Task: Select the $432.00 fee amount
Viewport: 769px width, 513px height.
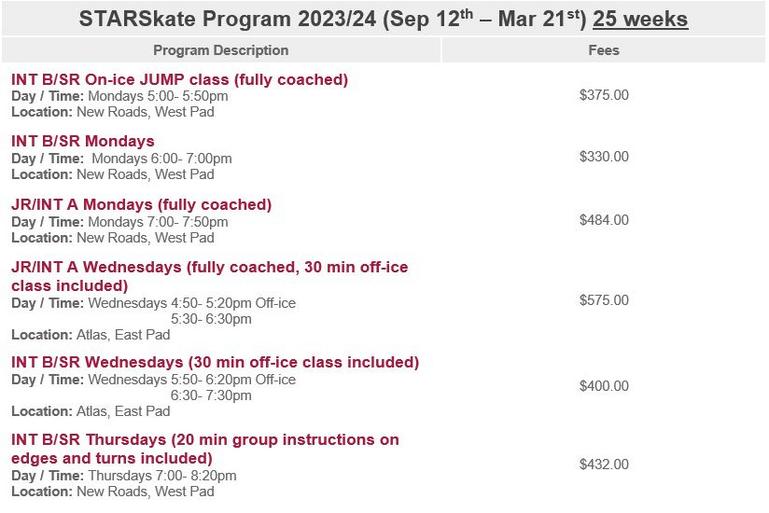Action: coord(604,464)
